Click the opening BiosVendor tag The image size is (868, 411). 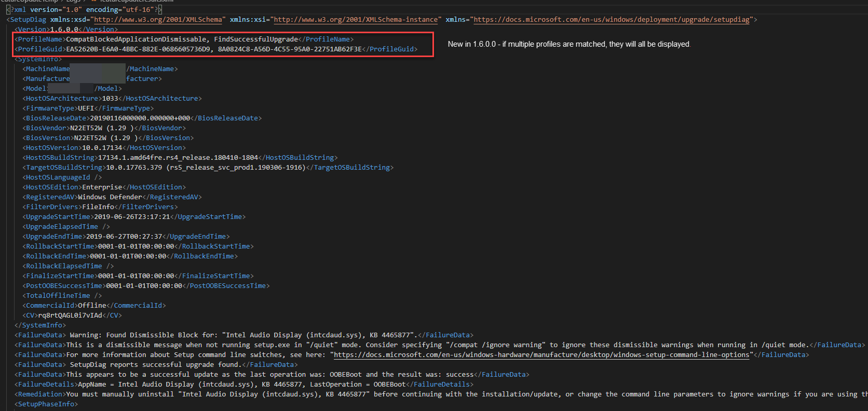point(46,128)
